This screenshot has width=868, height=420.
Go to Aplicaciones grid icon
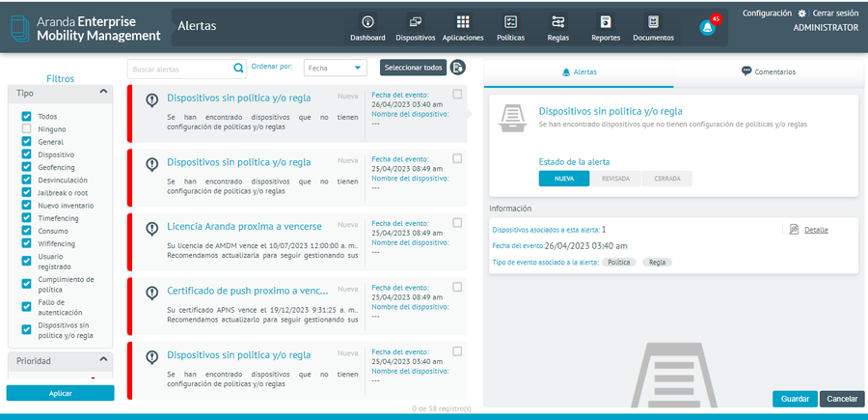coord(463,22)
